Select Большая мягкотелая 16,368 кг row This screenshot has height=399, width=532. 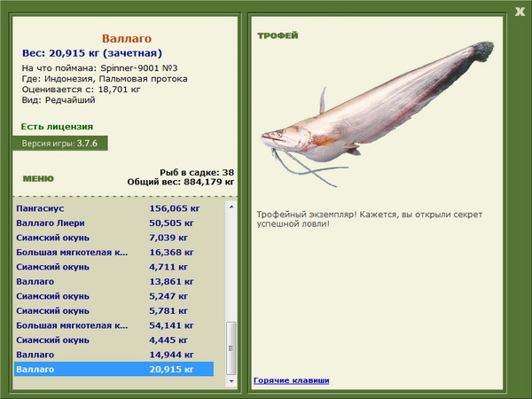(114, 252)
